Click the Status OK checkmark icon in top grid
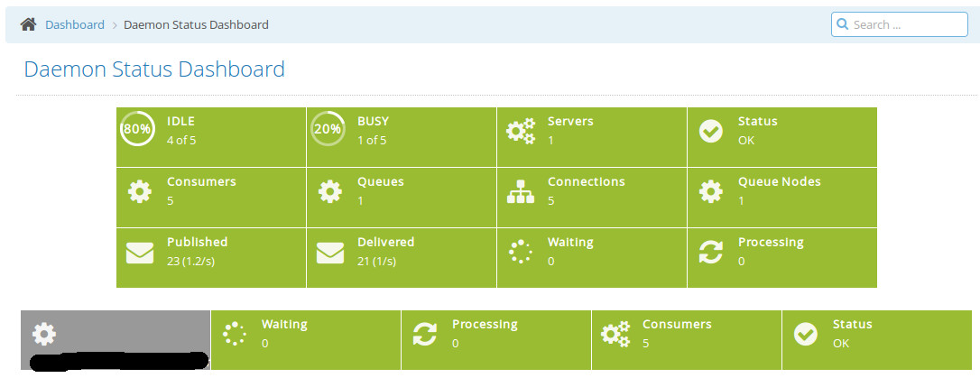The width and height of the screenshot is (980, 378). pyautogui.click(x=710, y=131)
